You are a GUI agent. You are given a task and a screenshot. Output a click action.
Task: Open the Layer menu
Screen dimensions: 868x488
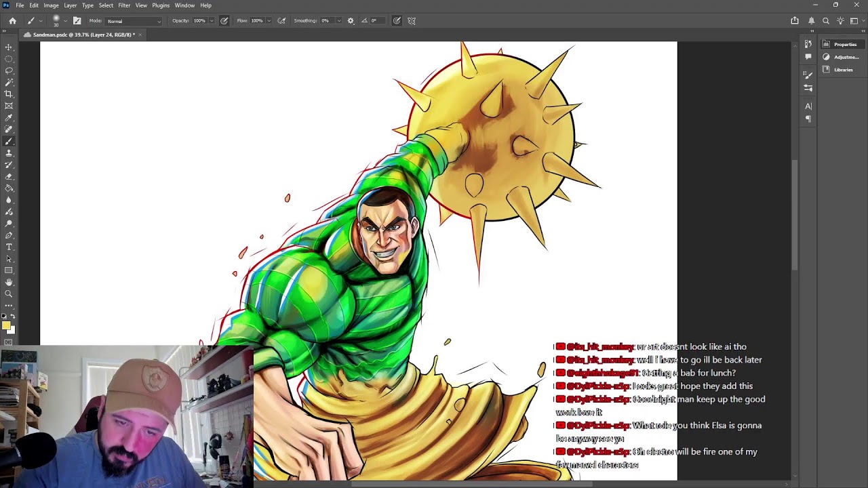pyautogui.click(x=71, y=5)
